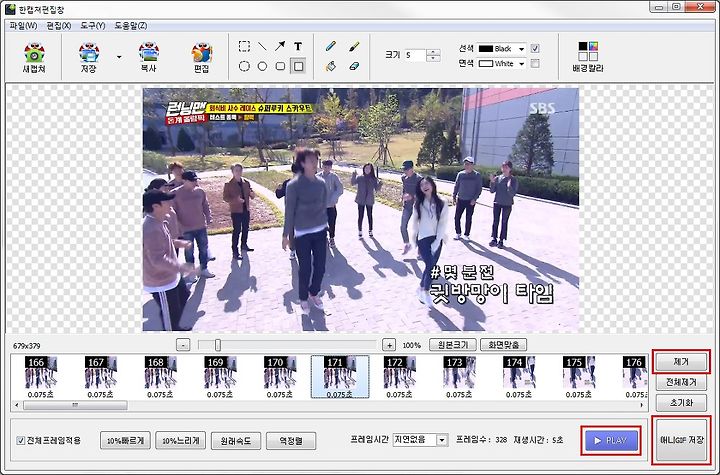The image size is (720, 475).
Task: Toggle the 면색 fill color checkbox
Action: [x=535, y=63]
